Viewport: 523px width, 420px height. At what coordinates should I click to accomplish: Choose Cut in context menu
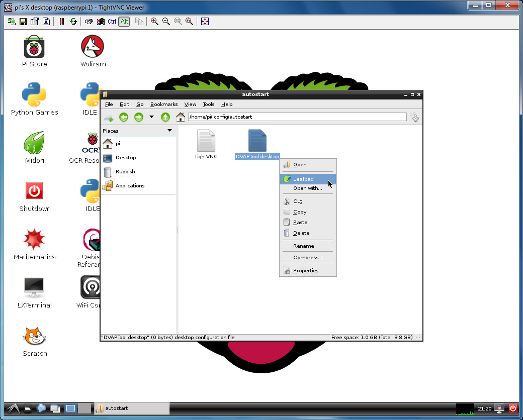308,201
